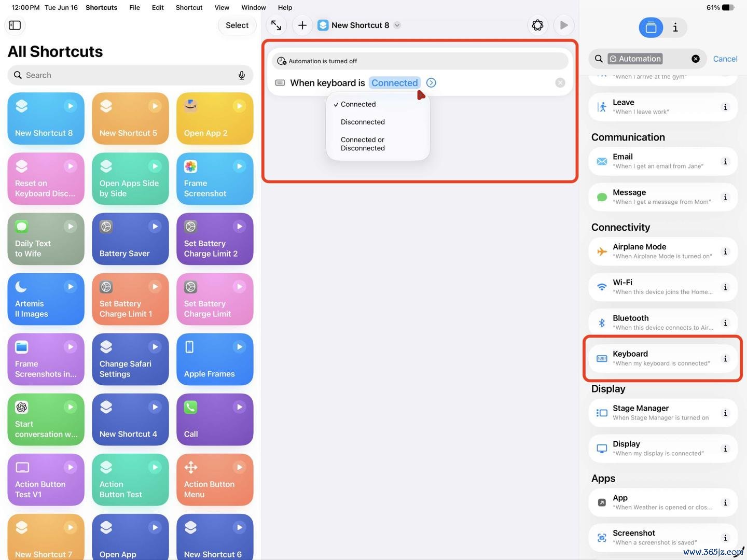Run the Call shortcut
This screenshot has height=560, width=747.
pos(239,407)
